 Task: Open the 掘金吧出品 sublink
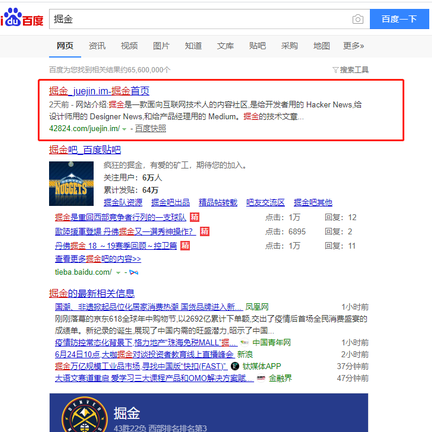coord(170,202)
